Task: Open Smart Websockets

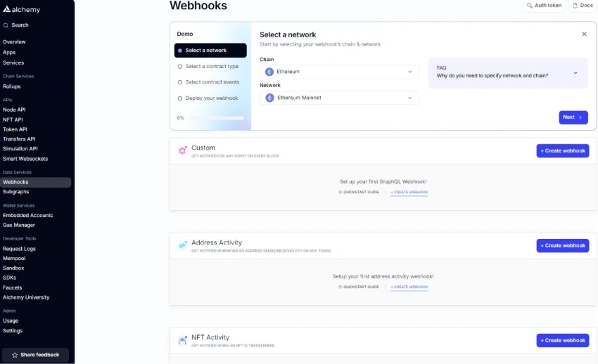Action: [x=25, y=159]
